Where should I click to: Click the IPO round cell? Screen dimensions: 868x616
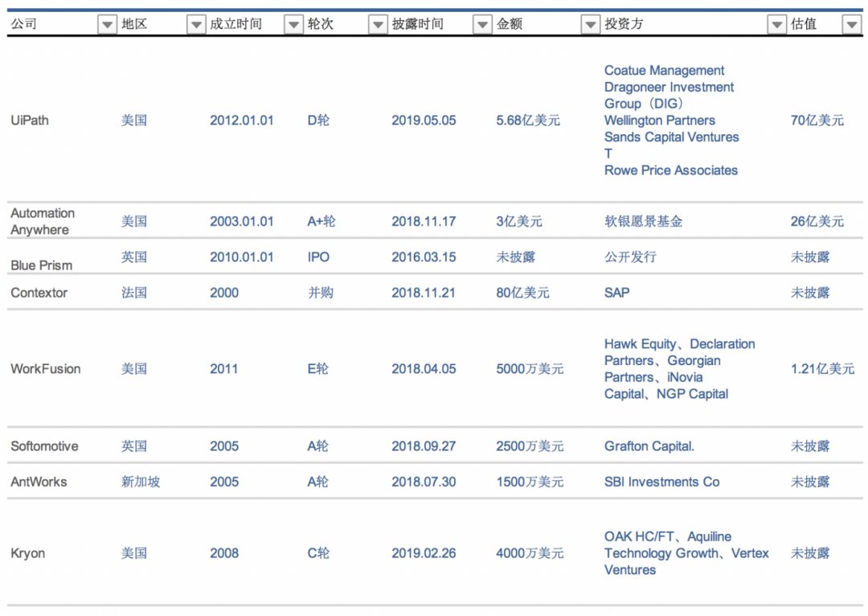point(318,257)
